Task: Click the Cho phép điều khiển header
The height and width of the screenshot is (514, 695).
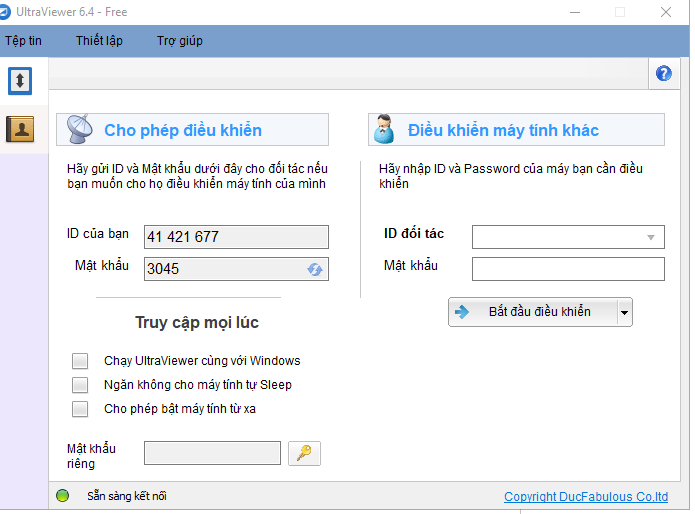Action: click(192, 129)
